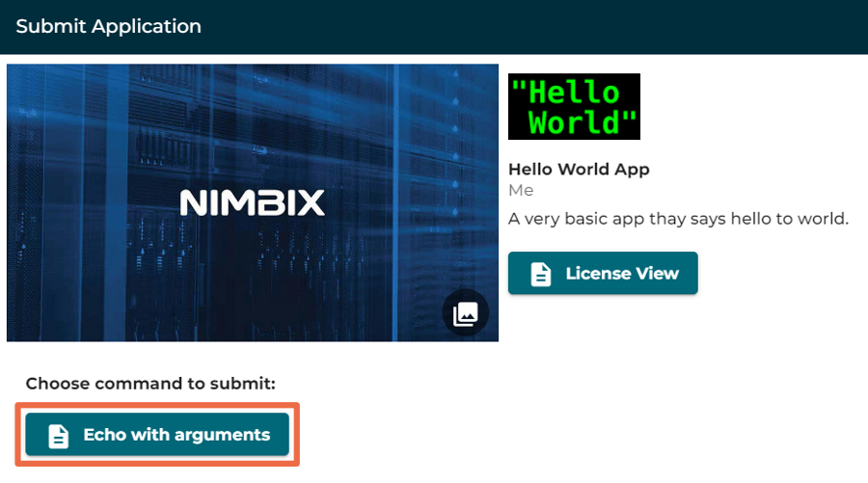The height and width of the screenshot is (483, 868).
Task: Click the Echo with arguments button
Action: click(157, 435)
